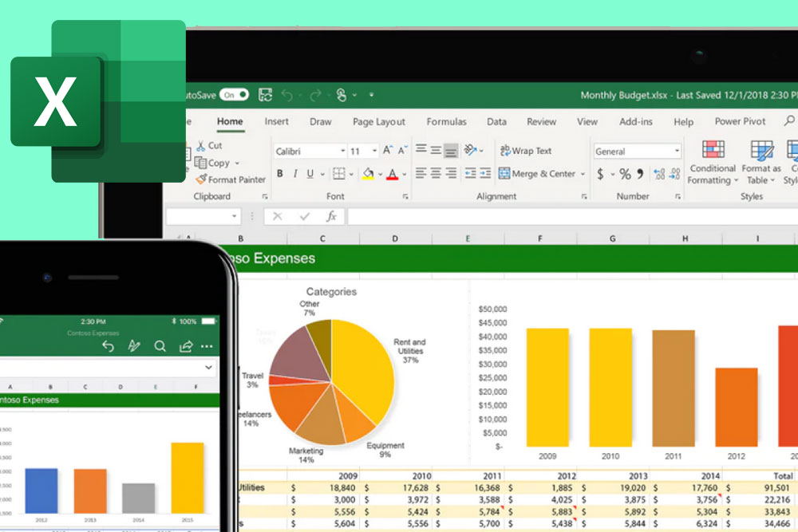Open the Data ribbon tab
The height and width of the screenshot is (532, 798).
click(x=496, y=121)
